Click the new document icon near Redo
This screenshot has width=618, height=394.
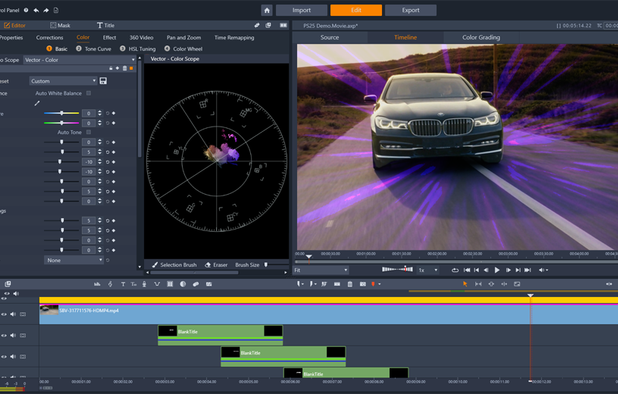click(56, 10)
